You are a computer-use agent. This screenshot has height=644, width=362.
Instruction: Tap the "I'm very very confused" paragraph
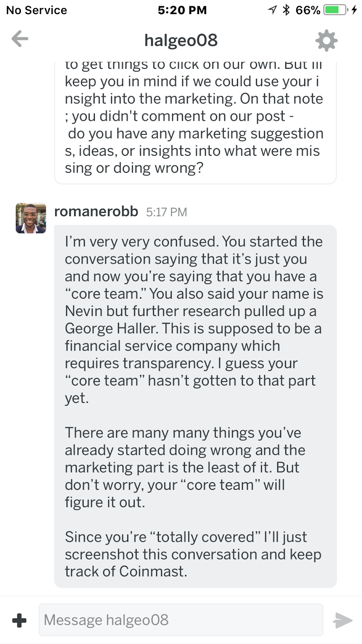coord(193,320)
